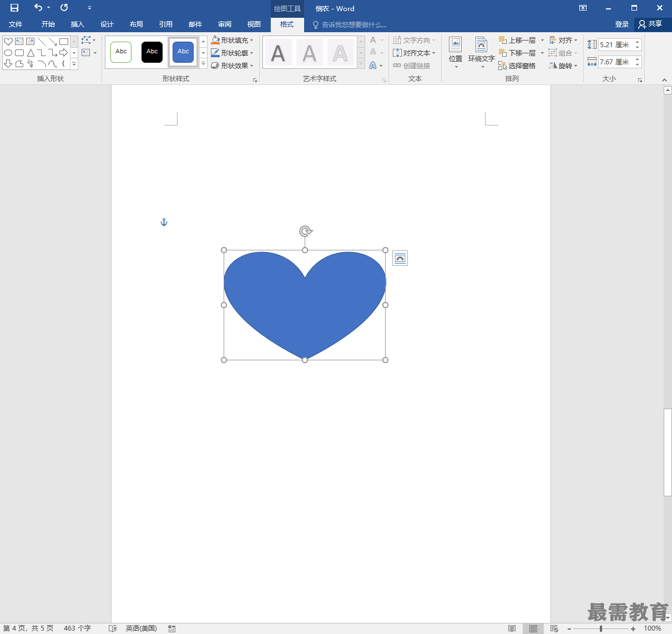This screenshot has width=672, height=634.
Task: Open the 旋转 rotate dropdown
Action: pyautogui.click(x=563, y=66)
